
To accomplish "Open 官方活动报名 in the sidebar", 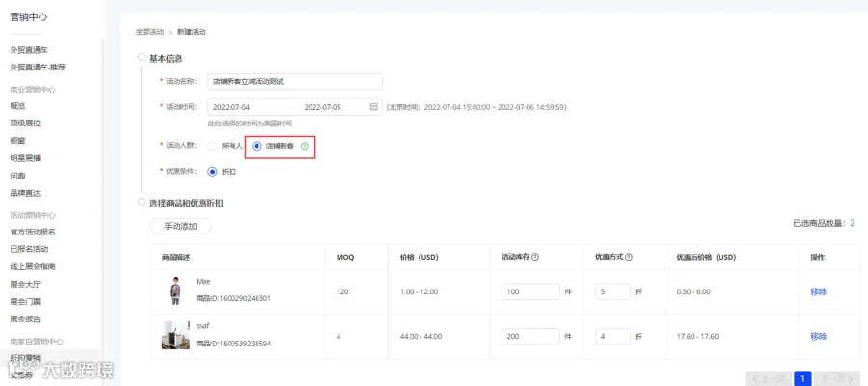I will [x=33, y=232].
